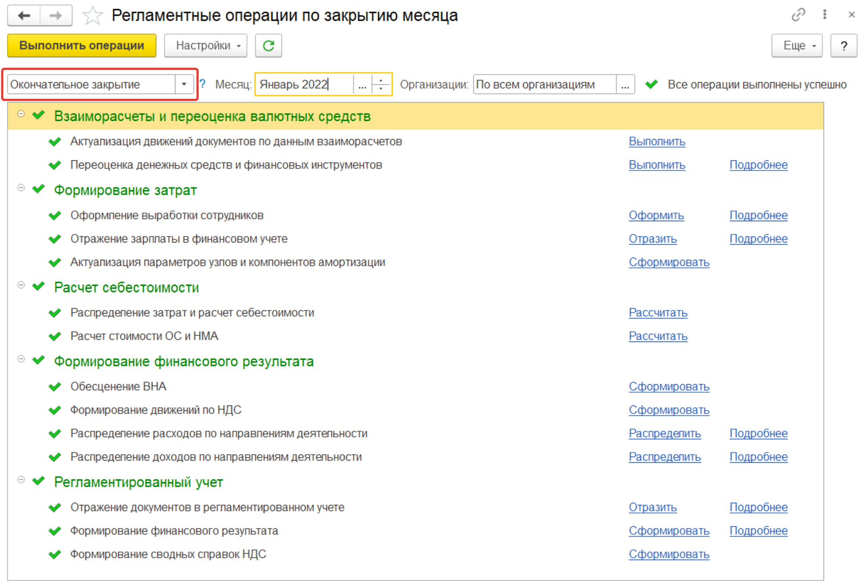This screenshot has width=868, height=588.
Task: Click Рассчитать for Расчет стоимости ОС и НМА
Action: (x=658, y=336)
